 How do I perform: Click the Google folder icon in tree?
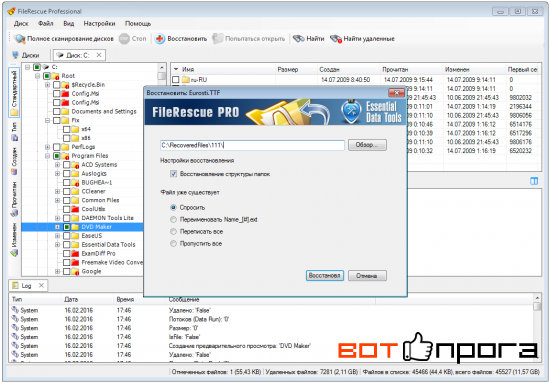tap(75, 271)
